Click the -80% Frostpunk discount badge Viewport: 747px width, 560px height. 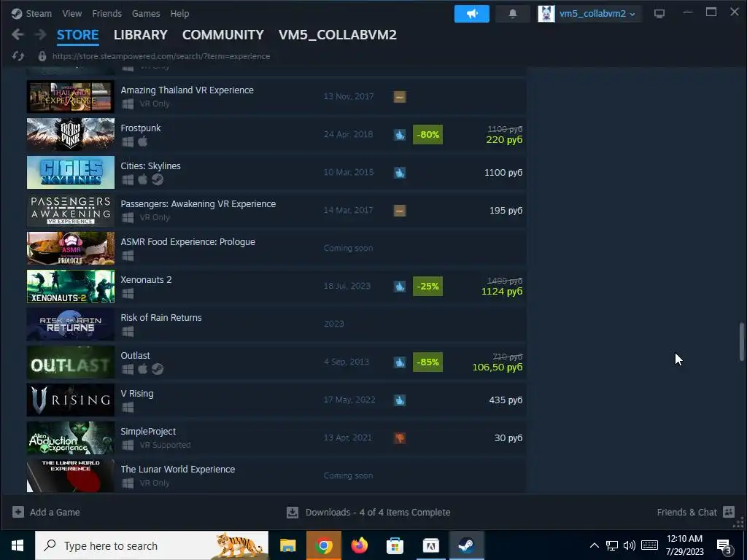click(x=427, y=135)
